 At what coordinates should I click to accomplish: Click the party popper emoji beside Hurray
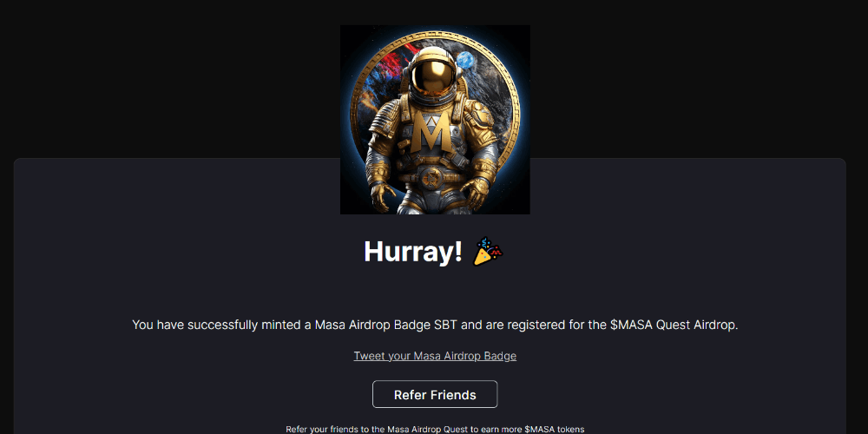tap(488, 252)
